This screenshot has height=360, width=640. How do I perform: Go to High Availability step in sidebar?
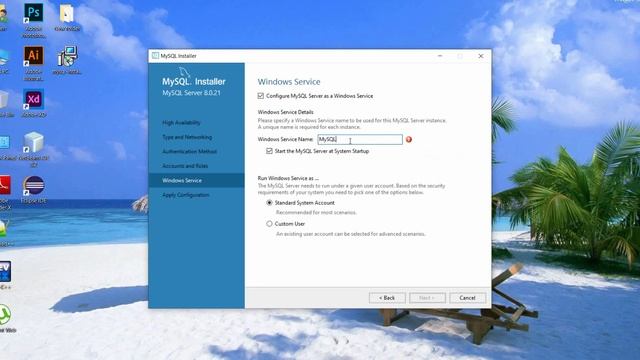[x=181, y=123]
